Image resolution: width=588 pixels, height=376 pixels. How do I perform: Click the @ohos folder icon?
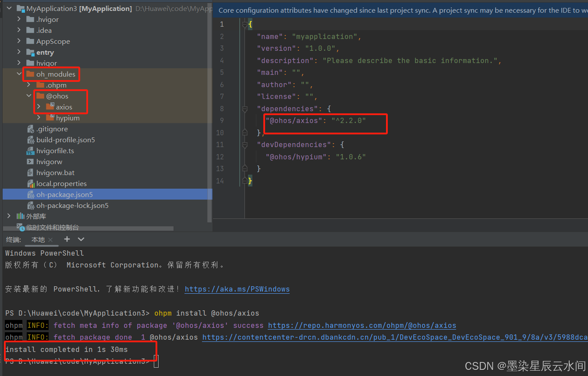[x=40, y=96]
